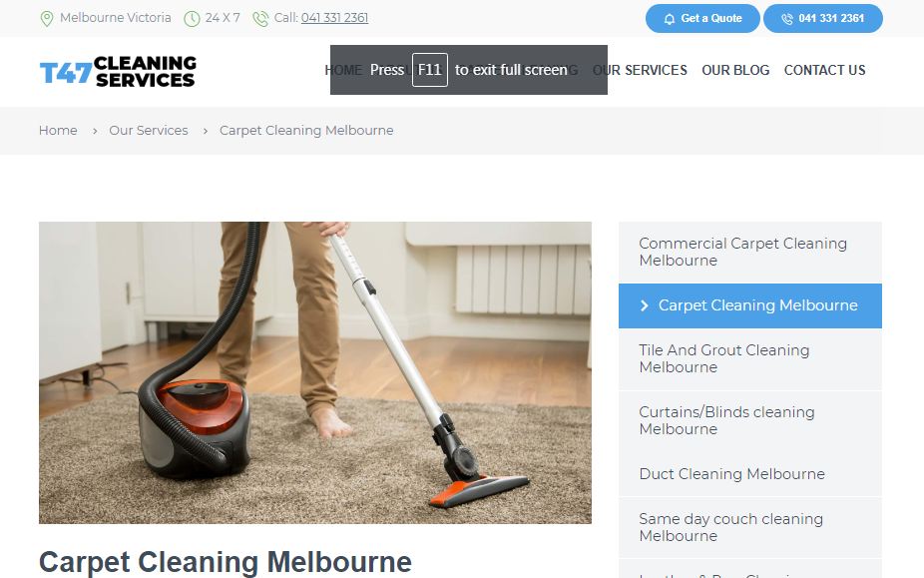Open the CONTACT US page
The width and height of the screenshot is (924, 578).
coord(824,70)
